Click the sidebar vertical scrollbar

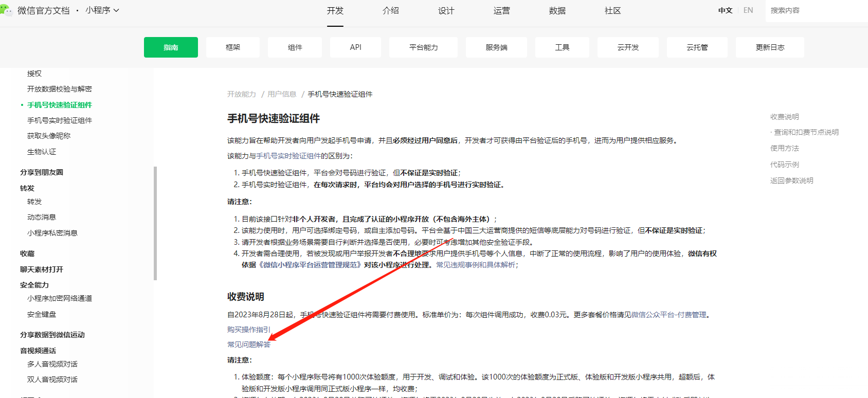[155, 223]
